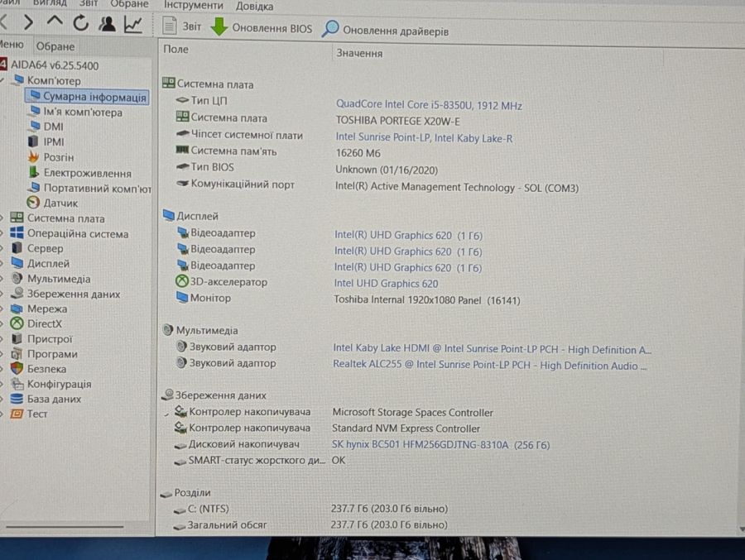The image size is (745, 560).
Task: Click the Forward navigation arrow
Action: (x=28, y=22)
